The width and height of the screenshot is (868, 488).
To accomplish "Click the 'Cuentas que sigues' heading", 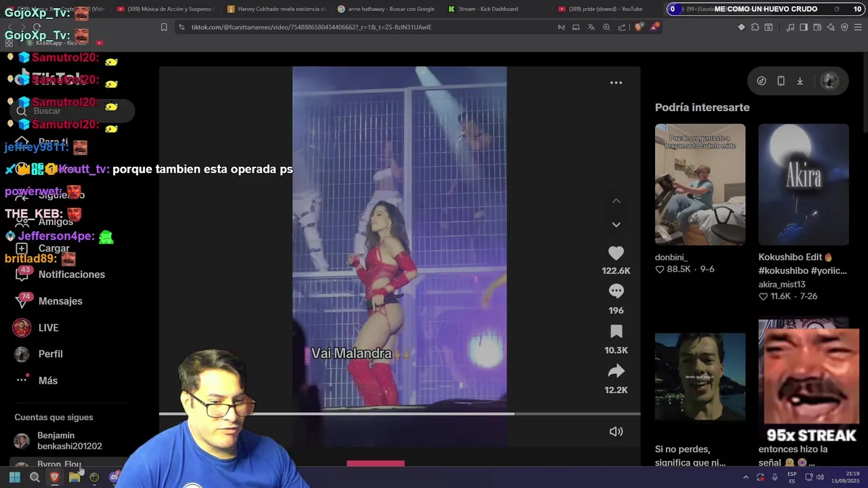I will click(x=54, y=418).
